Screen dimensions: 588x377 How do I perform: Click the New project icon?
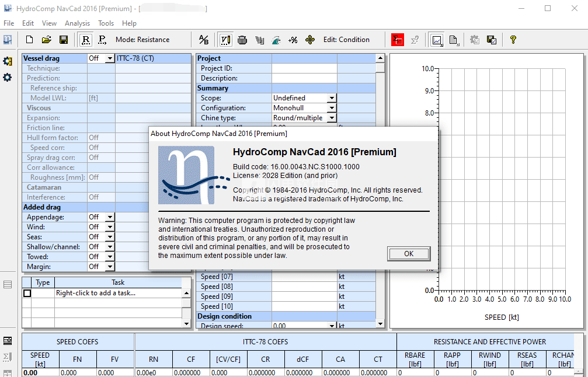tap(29, 40)
